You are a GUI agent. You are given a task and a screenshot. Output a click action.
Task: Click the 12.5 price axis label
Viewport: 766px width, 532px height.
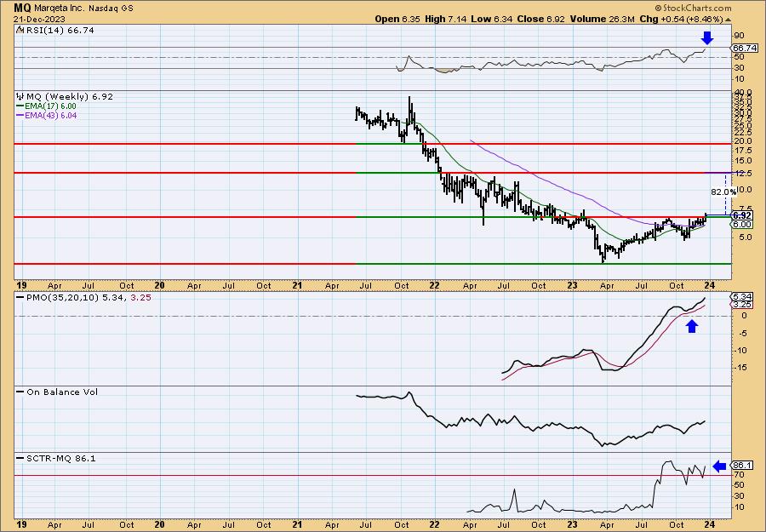point(742,174)
